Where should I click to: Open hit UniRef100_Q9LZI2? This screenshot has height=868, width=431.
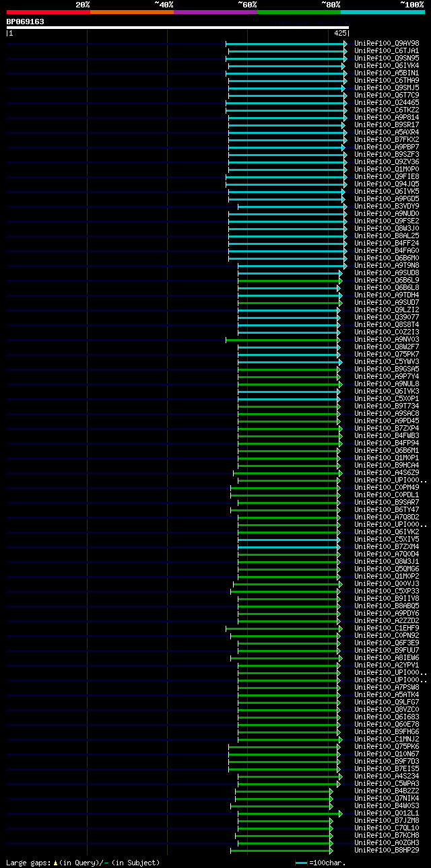coord(387,310)
